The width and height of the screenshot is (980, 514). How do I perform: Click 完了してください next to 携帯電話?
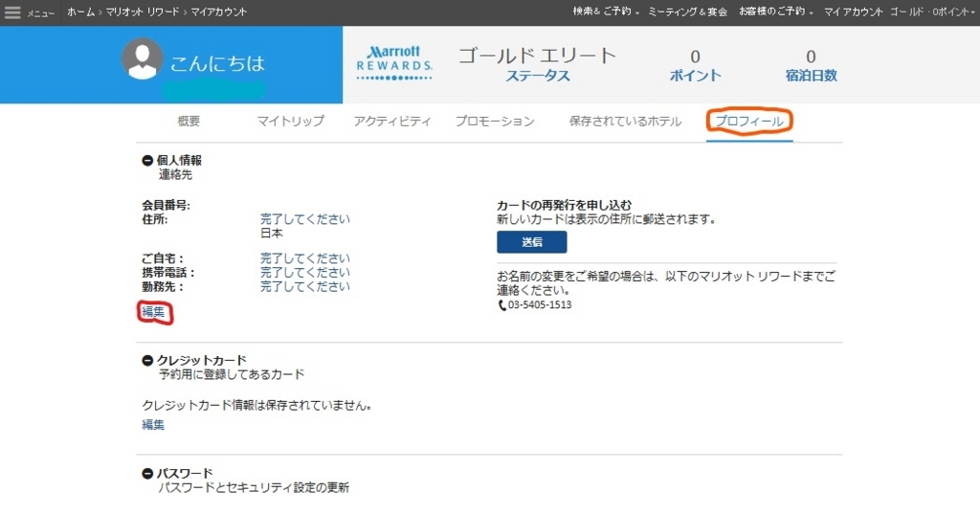pos(305,273)
